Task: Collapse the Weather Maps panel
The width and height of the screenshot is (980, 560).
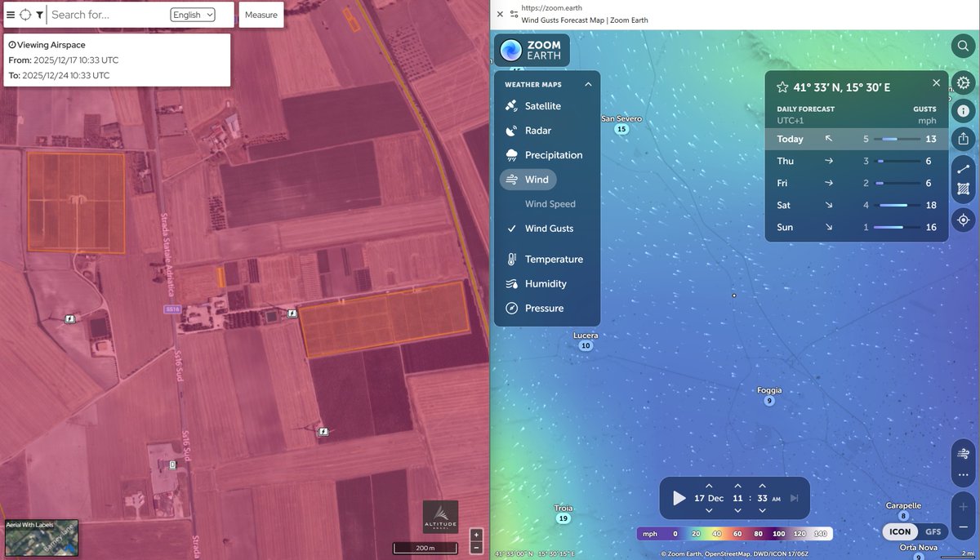Action: 588,84
